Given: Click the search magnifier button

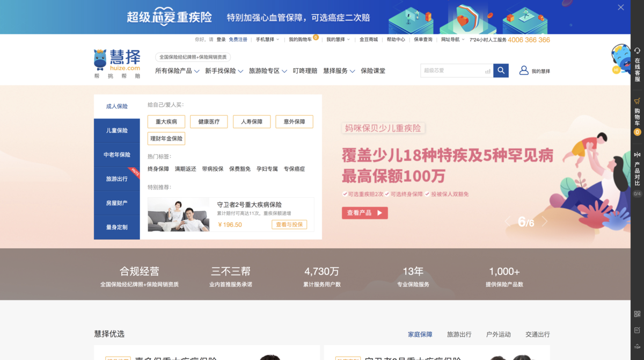Looking at the screenshot, I should (501, 70).
